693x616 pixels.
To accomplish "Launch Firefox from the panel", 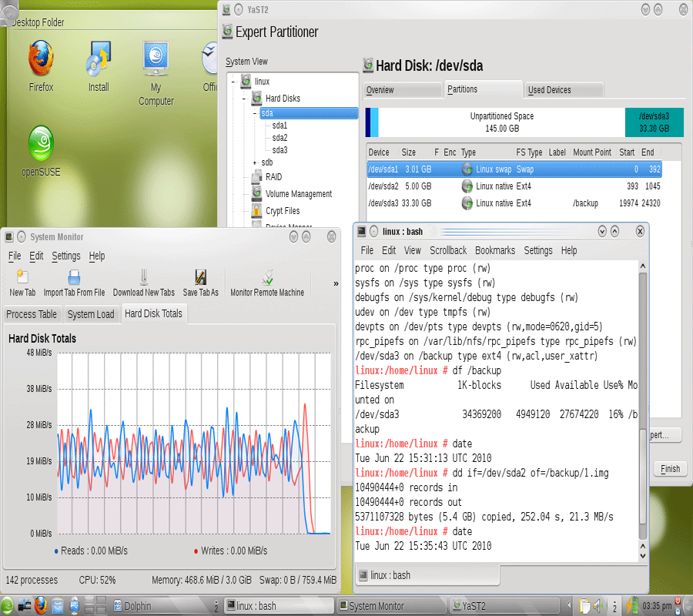I will click(x=41, y=606).
